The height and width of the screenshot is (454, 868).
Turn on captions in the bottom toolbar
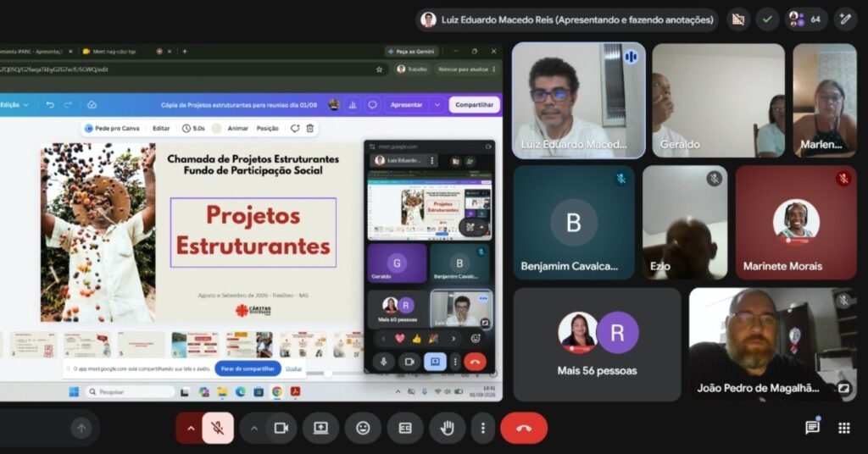(405, 428)
